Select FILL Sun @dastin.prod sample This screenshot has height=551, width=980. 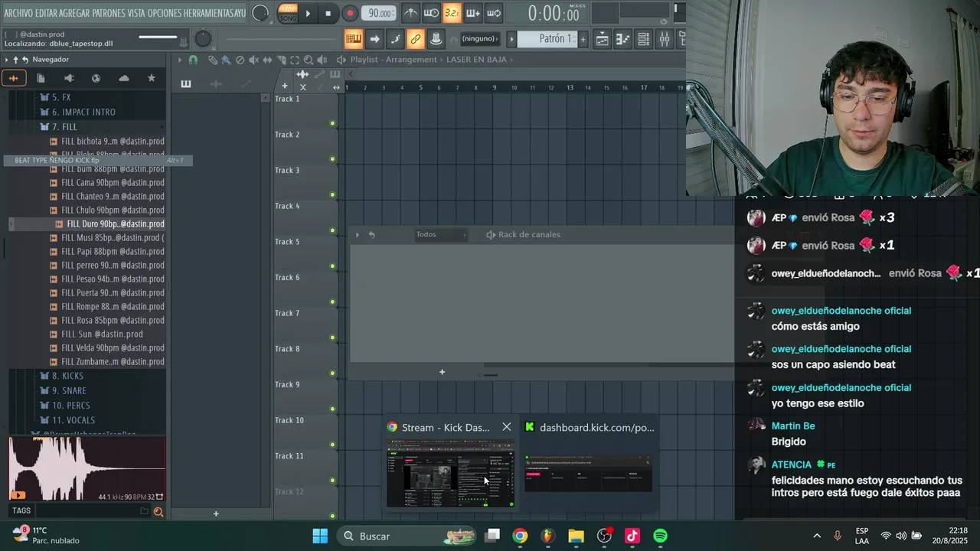102,334
